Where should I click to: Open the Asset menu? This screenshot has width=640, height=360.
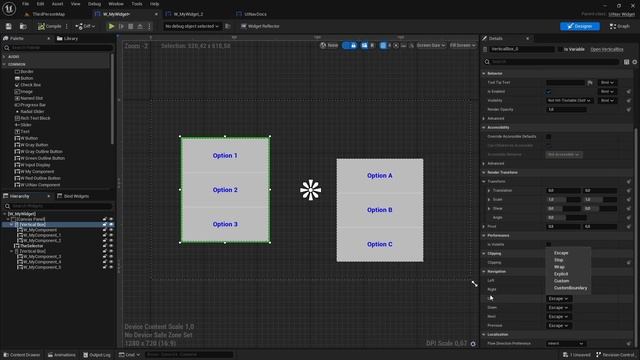(x=57, y=4)
